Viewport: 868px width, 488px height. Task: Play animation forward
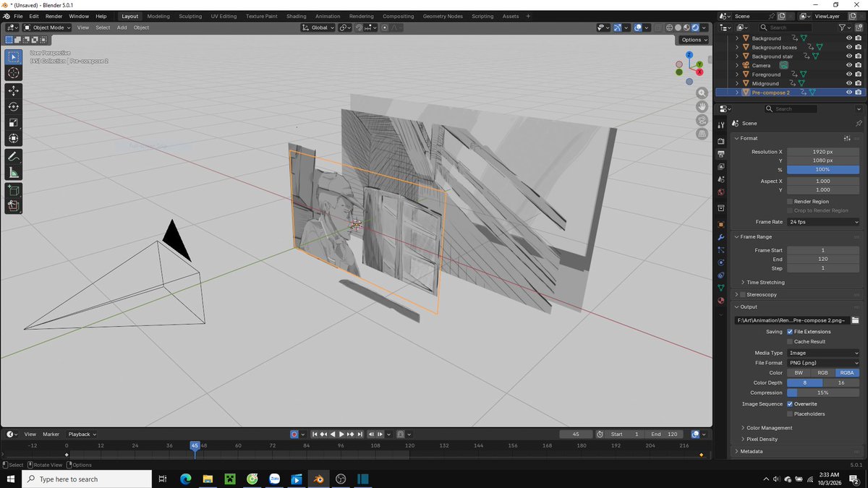click(341, 434)
